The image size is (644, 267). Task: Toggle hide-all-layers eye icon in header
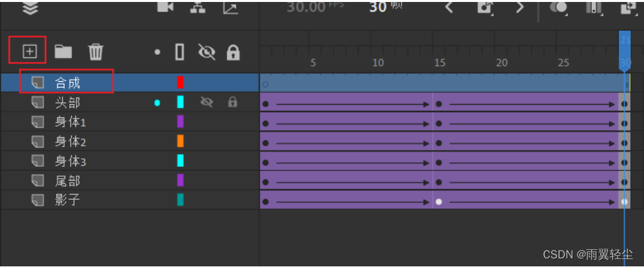[x=207, y=52]
